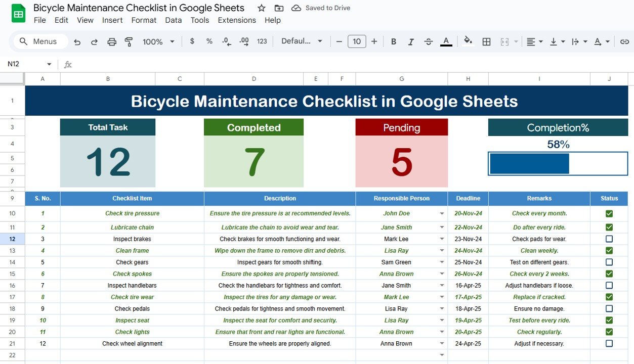Open the fill color picker
This screenshot has width=634, height=364.
(469, 41)
